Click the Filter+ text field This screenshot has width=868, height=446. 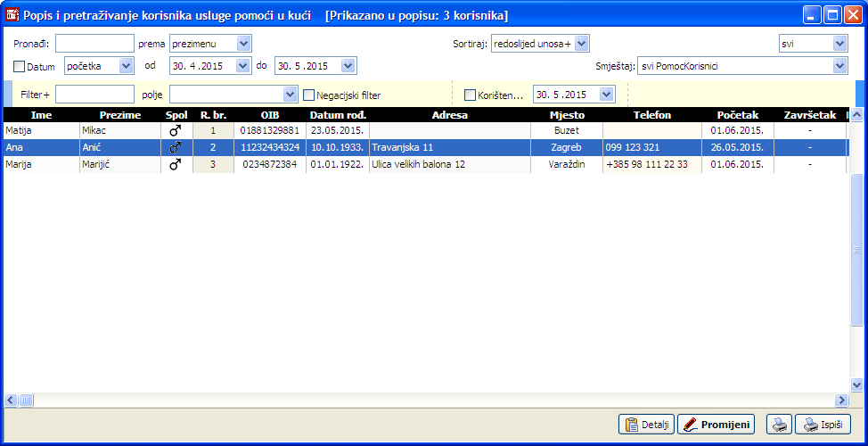(94, 95)
